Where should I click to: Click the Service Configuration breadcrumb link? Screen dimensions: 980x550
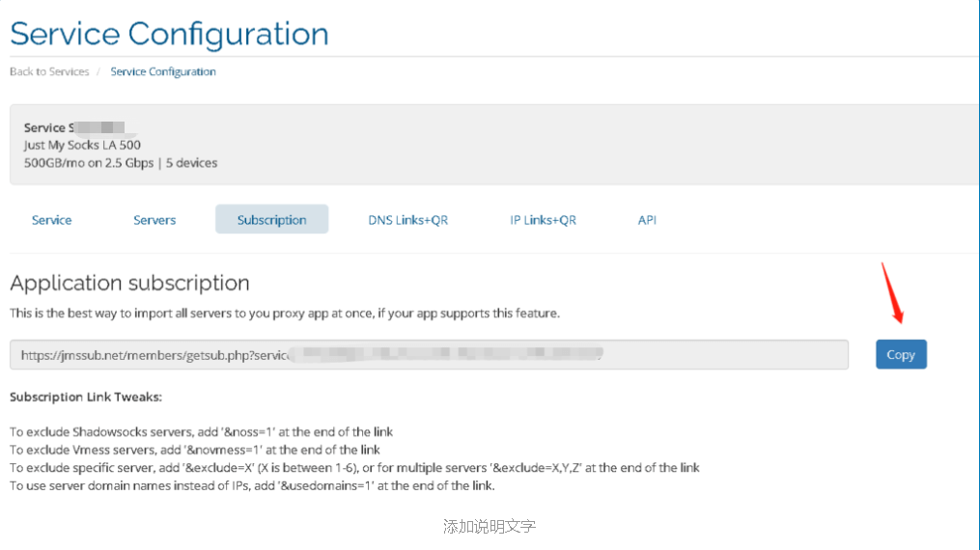click(163, 71)
